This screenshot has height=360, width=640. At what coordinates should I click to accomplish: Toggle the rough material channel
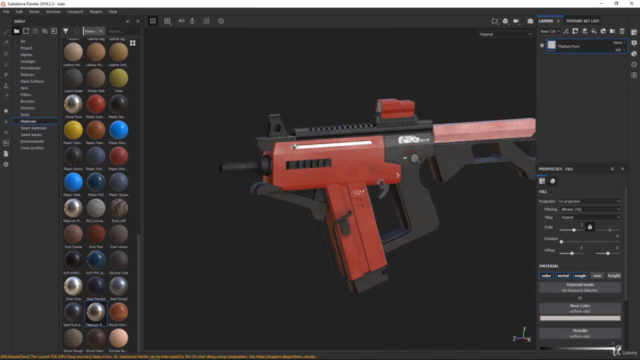(x=580, y=276)
